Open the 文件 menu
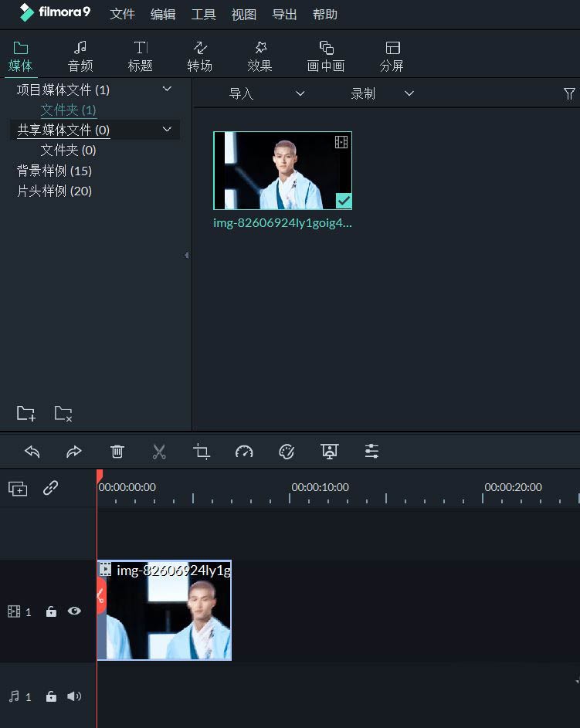Screen dimensions: 580x728 pos(122,15)
